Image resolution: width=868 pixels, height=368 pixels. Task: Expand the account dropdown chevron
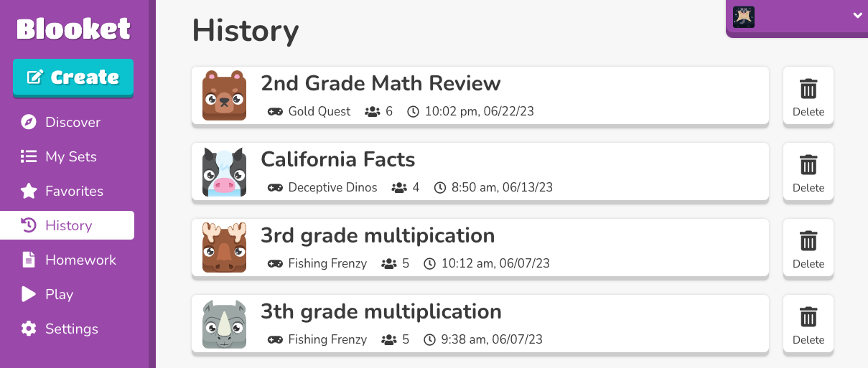click(x=857, y=16)
